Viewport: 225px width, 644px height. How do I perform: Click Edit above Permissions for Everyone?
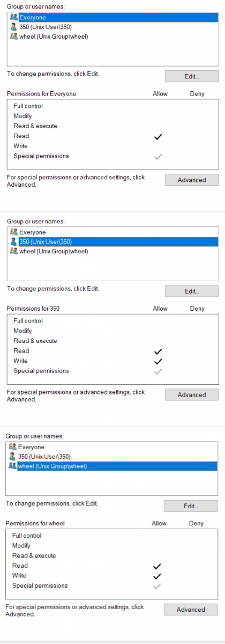[191, 76]
